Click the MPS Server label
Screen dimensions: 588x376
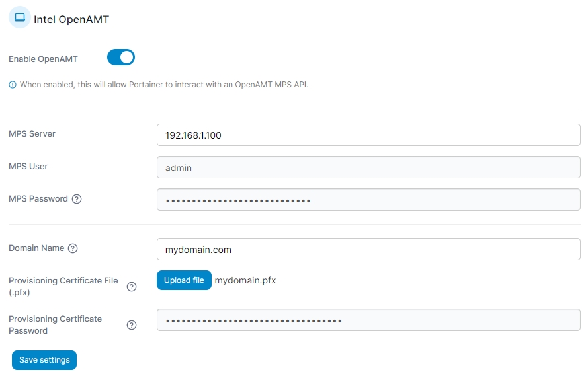[32, 133]
